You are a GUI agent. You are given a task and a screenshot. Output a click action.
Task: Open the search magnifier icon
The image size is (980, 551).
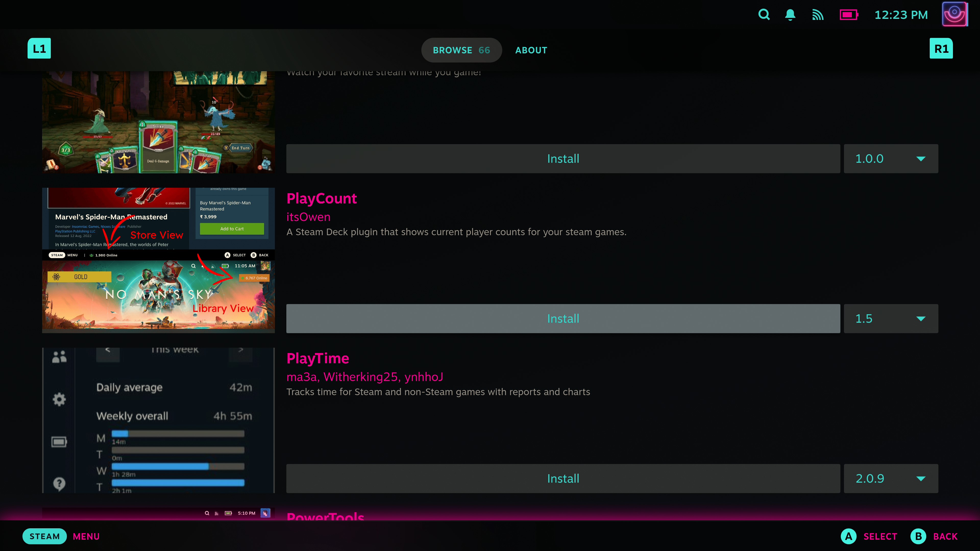click(x=764, y=15)
